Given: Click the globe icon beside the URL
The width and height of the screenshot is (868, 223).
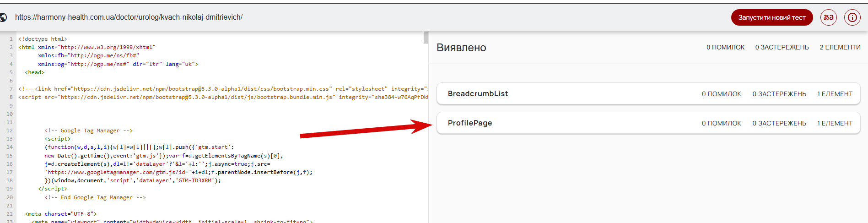Looking at the screenshot, I should [3, 17].
